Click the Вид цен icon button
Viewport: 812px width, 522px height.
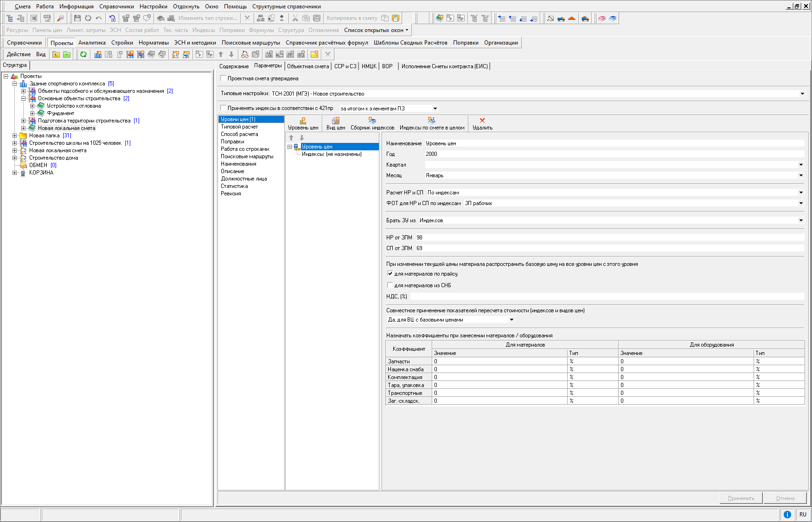click(x=335, y=121)
